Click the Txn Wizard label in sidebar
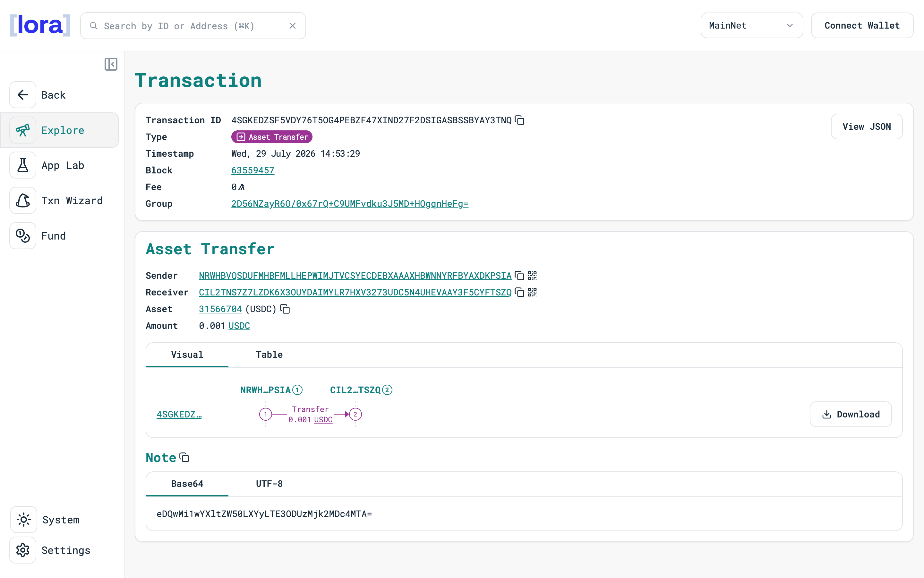This screenshot has width=924, height=578. [x=72, y=200]
